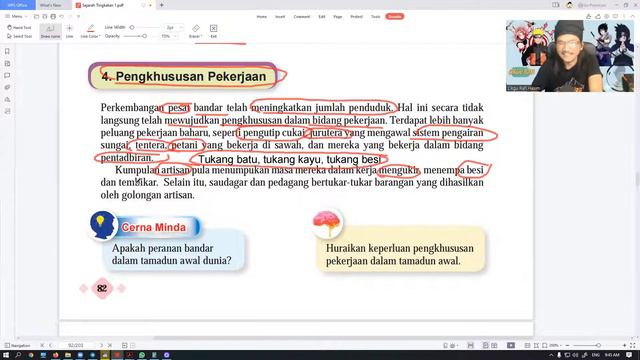
Task: Click the page number field 92/203
Action: [x=76, y=345]
